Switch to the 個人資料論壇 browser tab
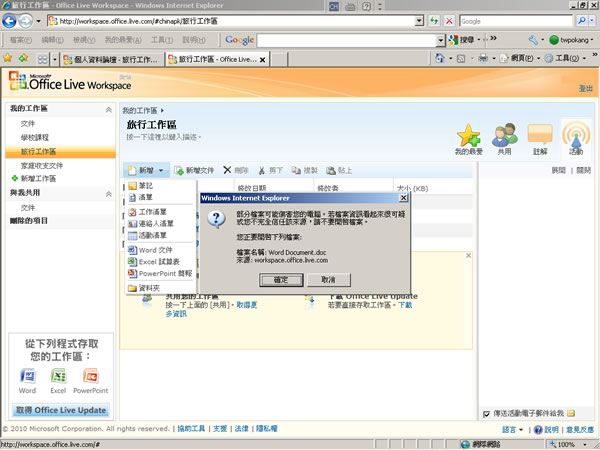 tap(111, 59)
